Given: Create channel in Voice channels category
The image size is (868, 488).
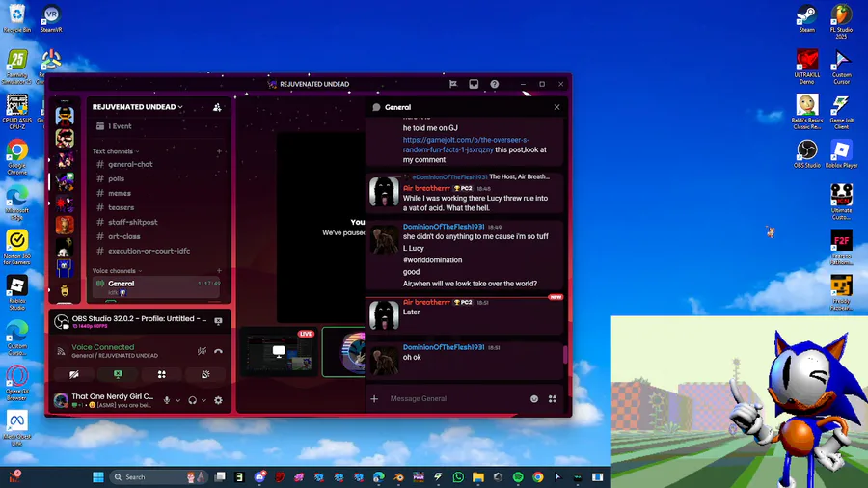Looking at the screenshot, I should click(219, 271).
